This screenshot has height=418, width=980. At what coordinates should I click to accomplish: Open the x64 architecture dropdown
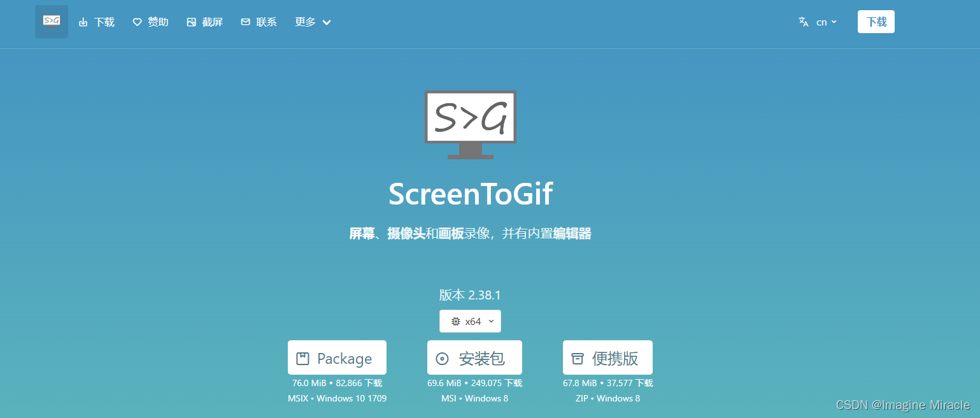(470, 321)
